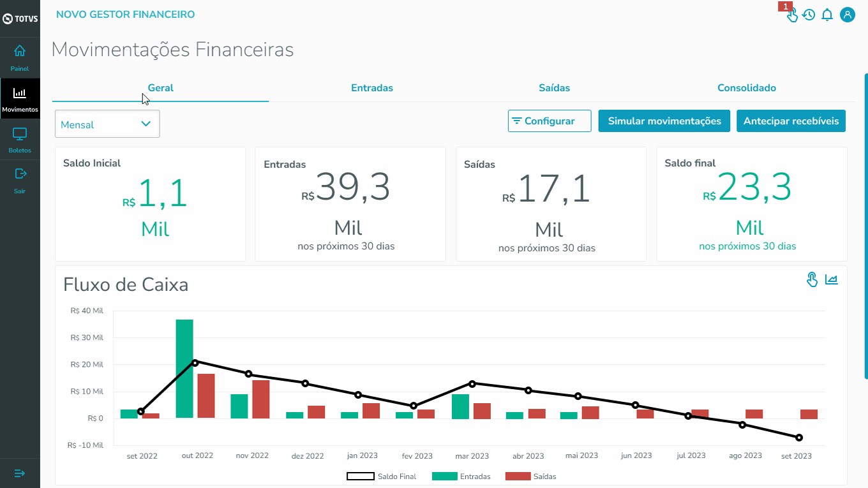Open the Consolidado tab
This screenshot has height=488, width=868.
[746, 88]
